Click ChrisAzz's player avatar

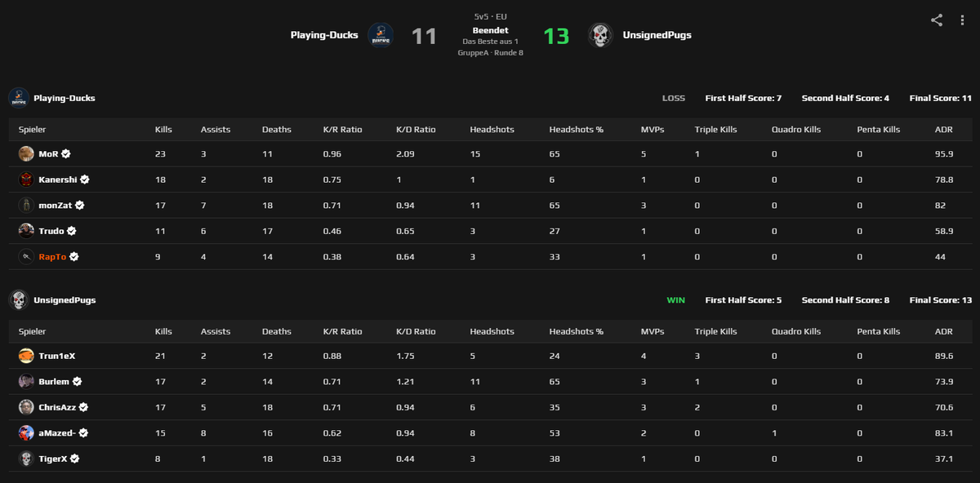26,407
